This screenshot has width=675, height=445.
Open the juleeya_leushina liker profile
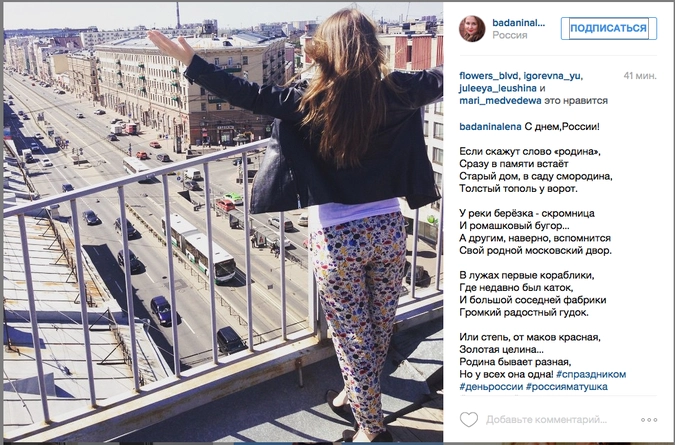(498, 88)
